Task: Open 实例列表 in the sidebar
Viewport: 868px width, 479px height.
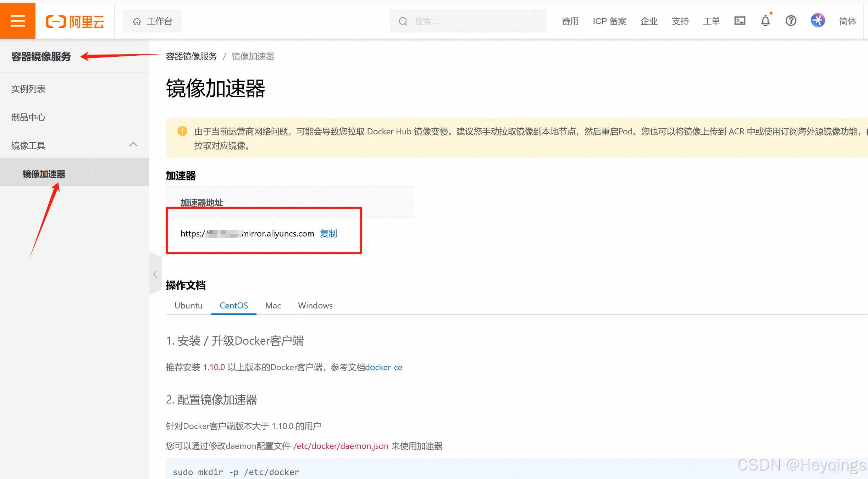Action: tap(28, 89)
